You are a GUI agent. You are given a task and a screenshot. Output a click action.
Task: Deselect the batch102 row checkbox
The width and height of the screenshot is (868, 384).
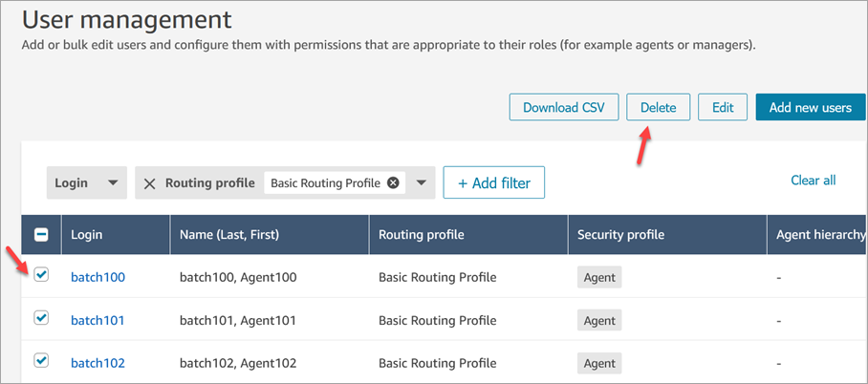(41, 360)
